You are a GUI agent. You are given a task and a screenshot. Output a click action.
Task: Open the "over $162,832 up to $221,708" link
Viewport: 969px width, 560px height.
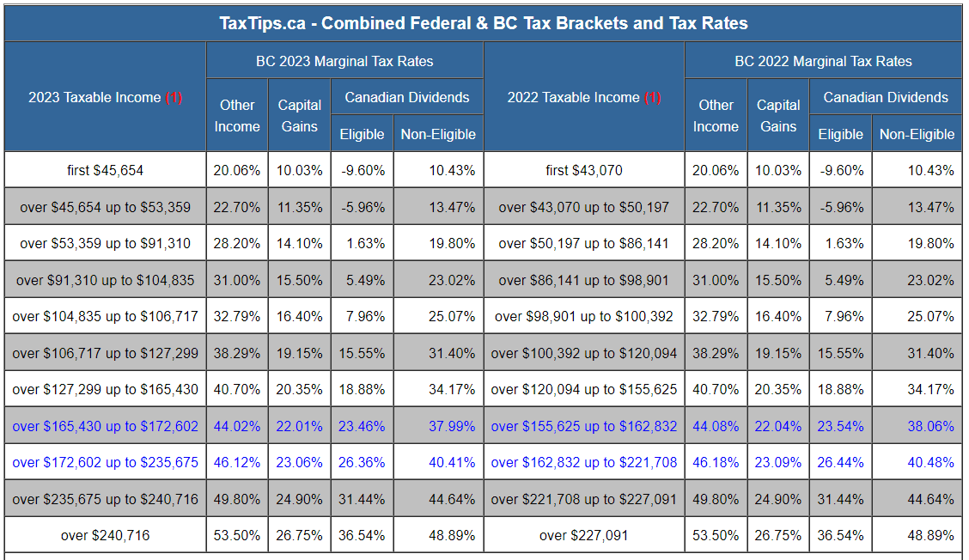click(584, 462)
